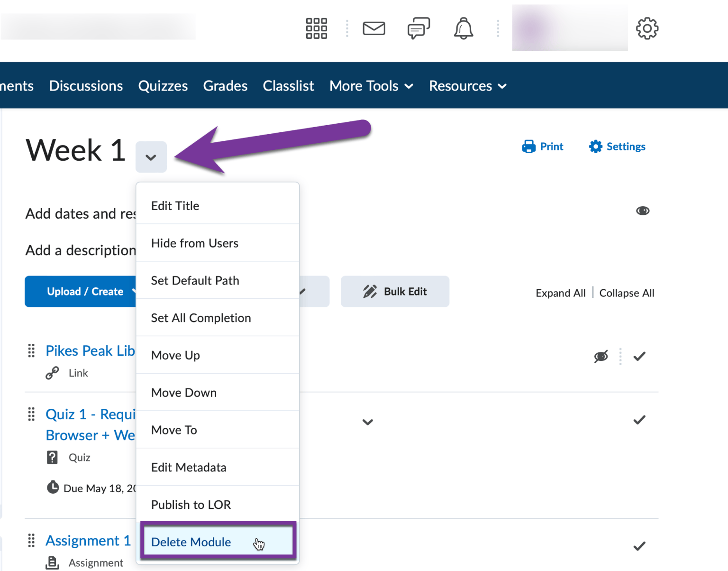Image resolution: width=728 pixels, height=571 pixels.
Task: Open Classlist in the navbar
Action: [288, 86]
